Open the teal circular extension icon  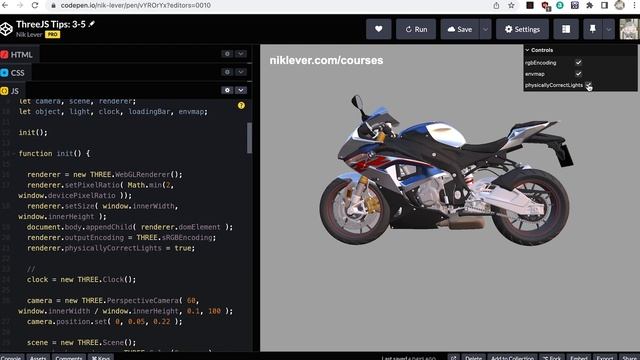(560, 5)
